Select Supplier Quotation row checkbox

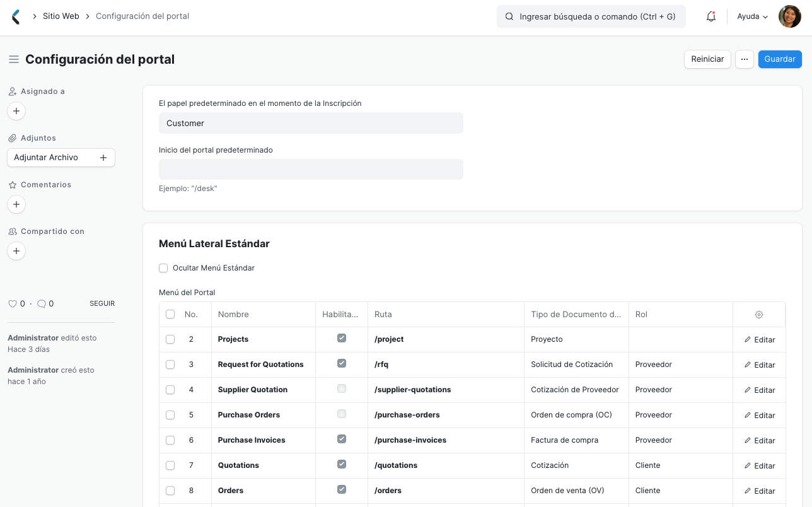point(170,390)
